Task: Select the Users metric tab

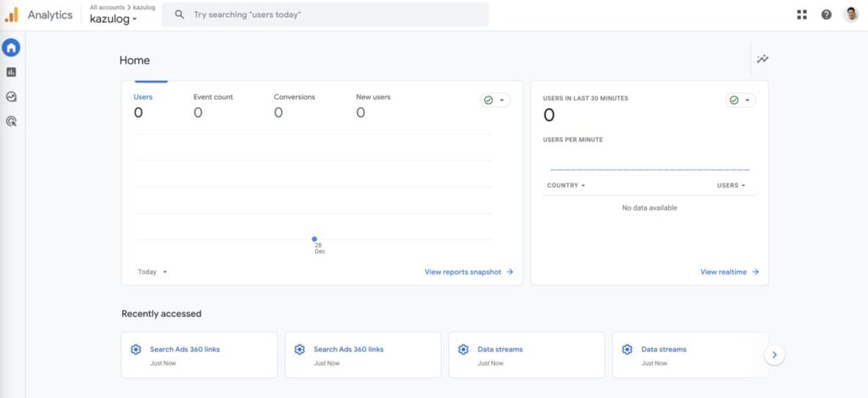Action: click(142, 105)
